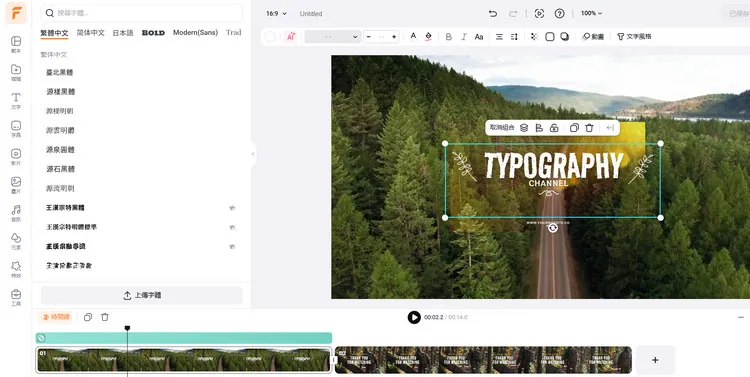Select scene 01 forest clip
Screen dimensions: 750x377
click(x=184, y=360)
